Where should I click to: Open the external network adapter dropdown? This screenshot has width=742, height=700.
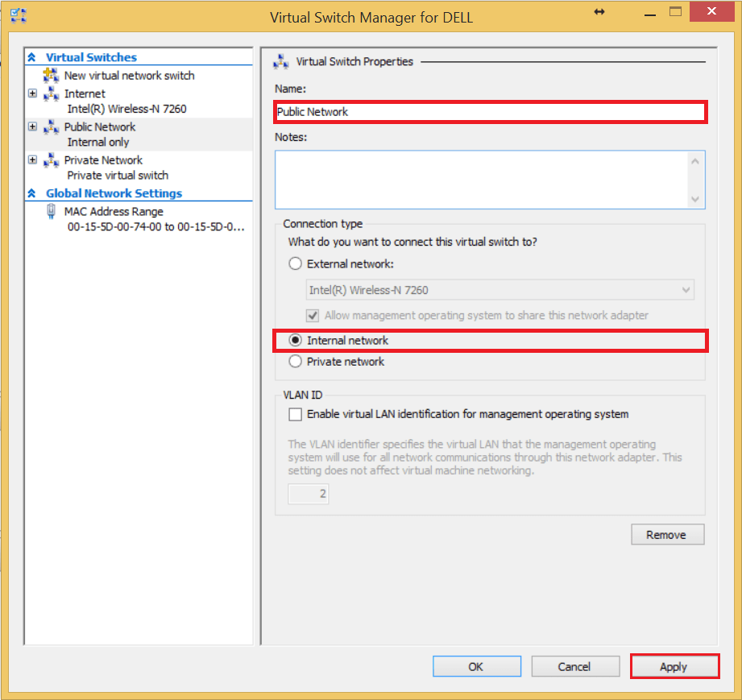(x=684, y=290)
